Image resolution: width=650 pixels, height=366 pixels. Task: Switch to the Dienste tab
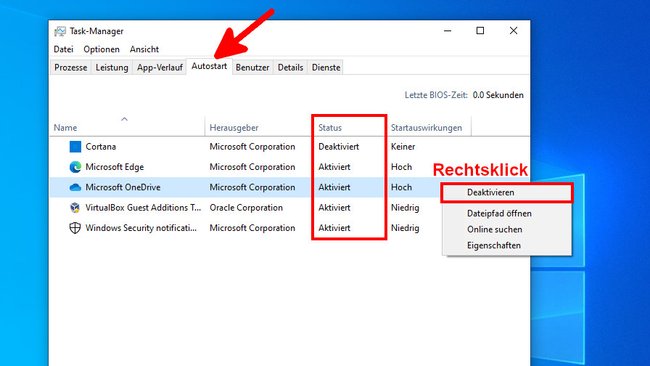pyautogui.click(x=326, y=68)
